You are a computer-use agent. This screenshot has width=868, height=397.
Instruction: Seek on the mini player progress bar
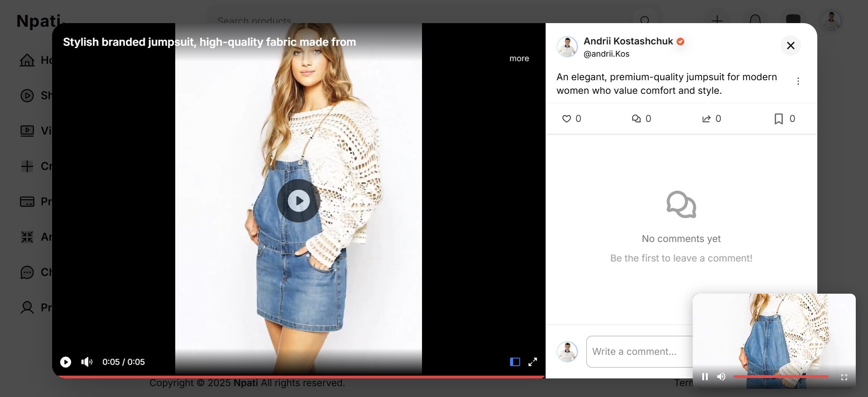coord(781,377)
